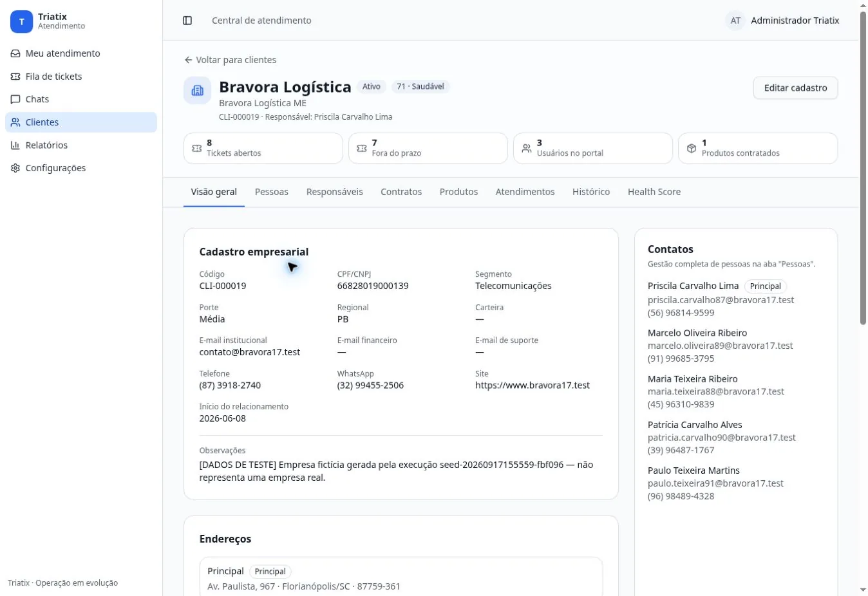The width and height of the screenshot is (868, 596).
Task: Click the bar chart icon beside Relatórios
Action: pos(15,145)
